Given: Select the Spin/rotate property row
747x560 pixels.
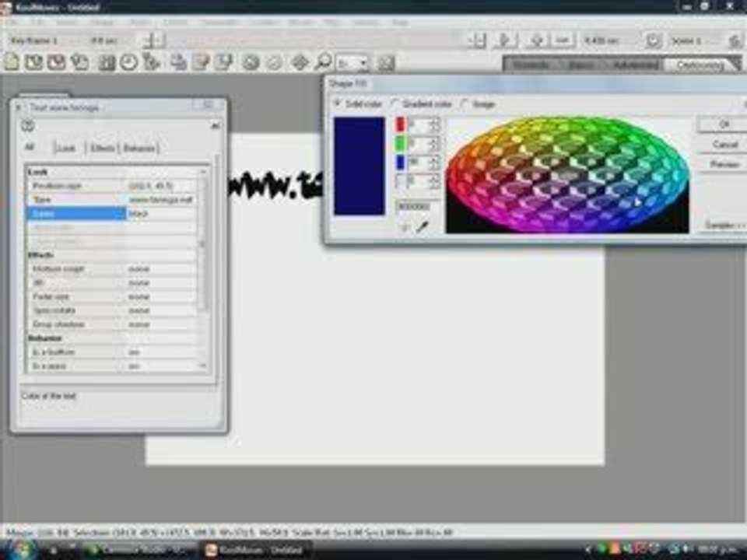Looking at the screenshot, I should pyautogui.click(x=112, y=310).
